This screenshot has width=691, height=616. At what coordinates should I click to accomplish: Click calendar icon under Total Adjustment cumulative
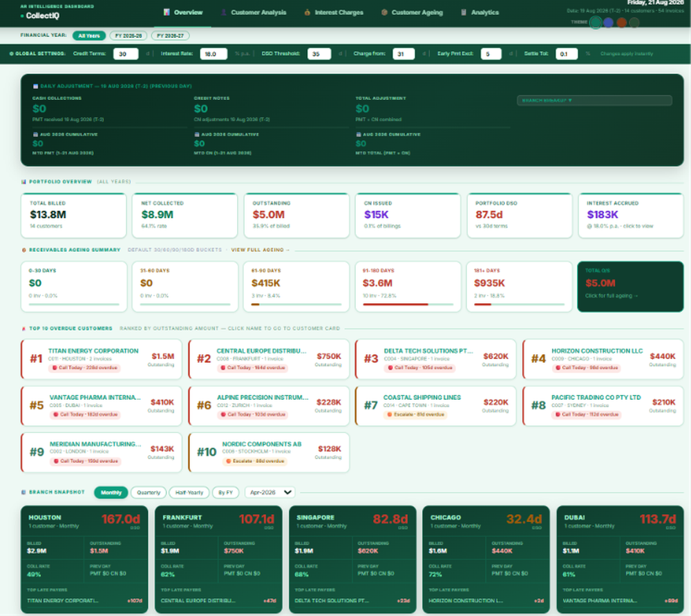pyautogui.click(x=359, y=134)
